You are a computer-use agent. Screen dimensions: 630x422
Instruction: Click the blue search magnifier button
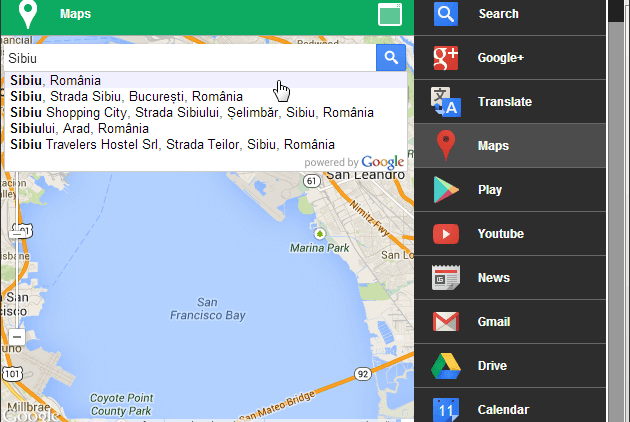pos(391,58)
